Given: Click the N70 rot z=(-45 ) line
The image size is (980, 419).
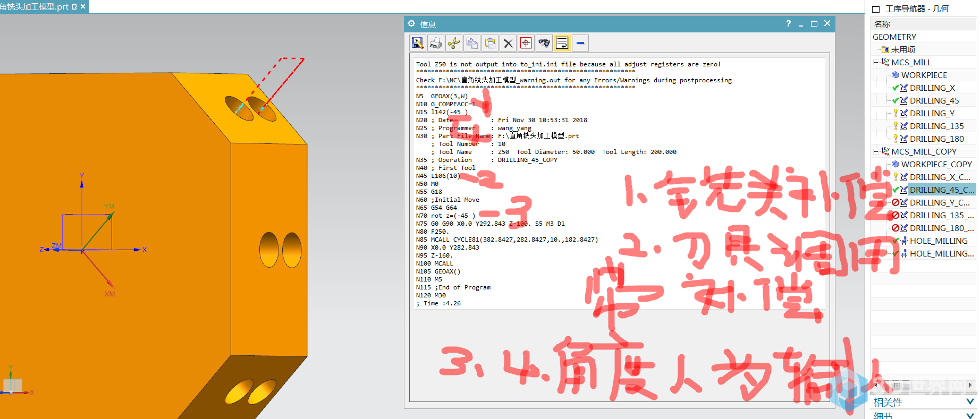Looking at the screenshot, I should 445,216.
